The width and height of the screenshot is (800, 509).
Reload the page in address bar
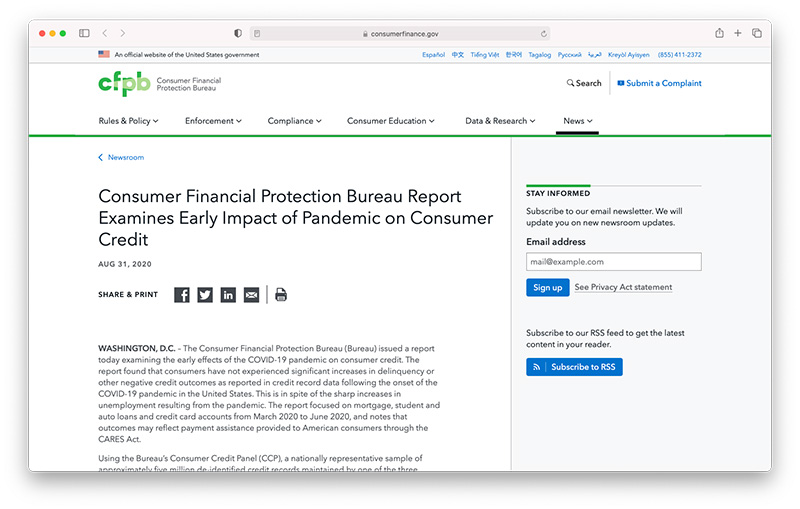tap(543, 34)
